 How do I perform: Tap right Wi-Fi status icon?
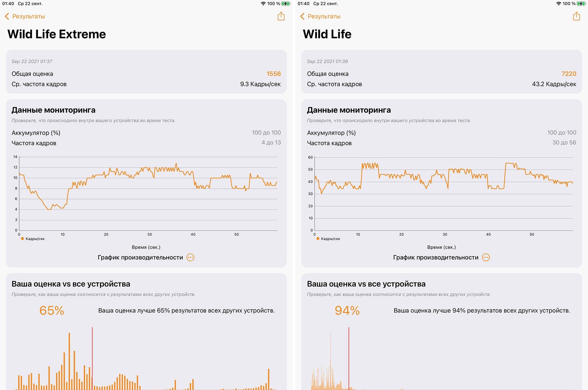[x=558, y=4]
